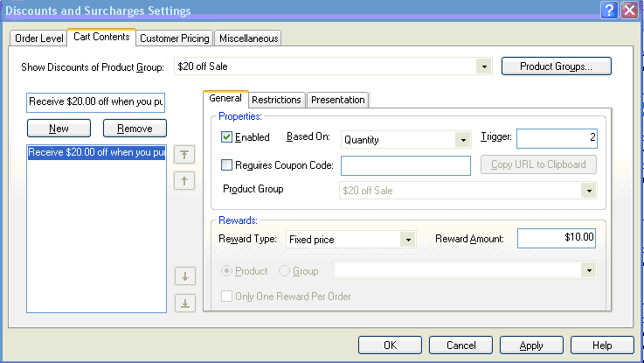Uncheck the Enabled checkbox
Image resolution: width=644 pixels, height=363 pixels.
[227, 138]
